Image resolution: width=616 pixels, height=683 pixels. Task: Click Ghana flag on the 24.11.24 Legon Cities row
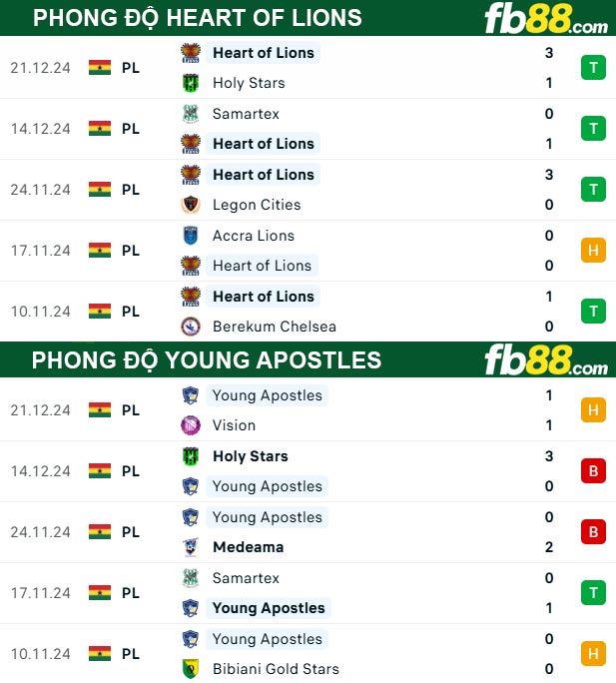point(100,190)
